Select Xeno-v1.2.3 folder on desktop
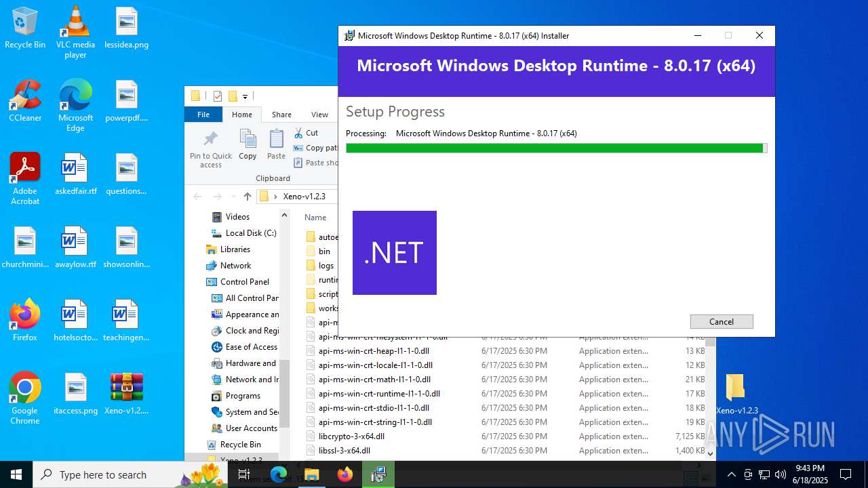This screenshot has width=868, height=488. 736,394
